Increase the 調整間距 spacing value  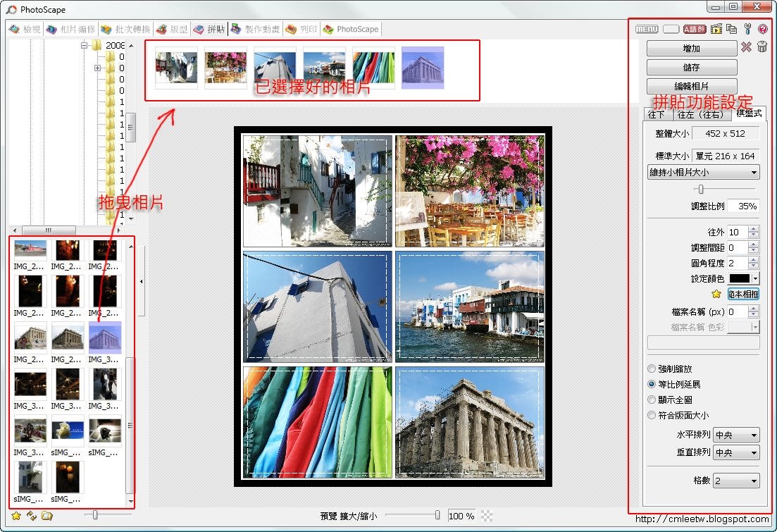753,245
